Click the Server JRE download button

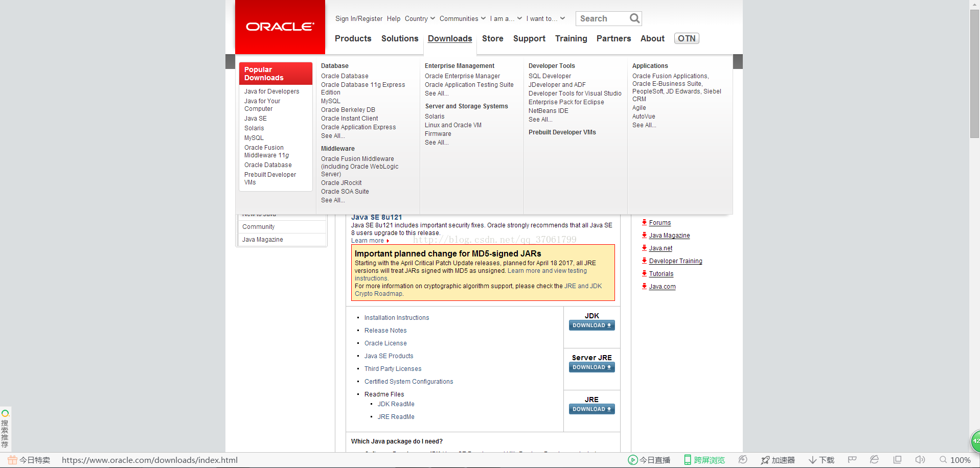(x=591, y=367)
